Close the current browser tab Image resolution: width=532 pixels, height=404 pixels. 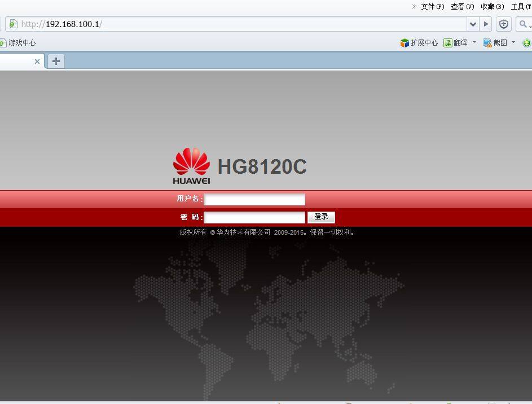pos(37,62)
